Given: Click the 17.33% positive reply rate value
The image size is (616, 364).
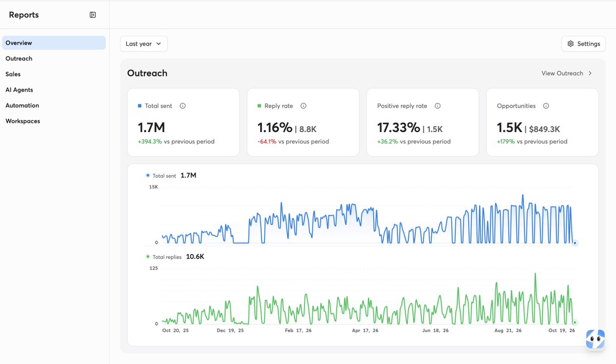Looking at the screenshot, I should point(398,127).
